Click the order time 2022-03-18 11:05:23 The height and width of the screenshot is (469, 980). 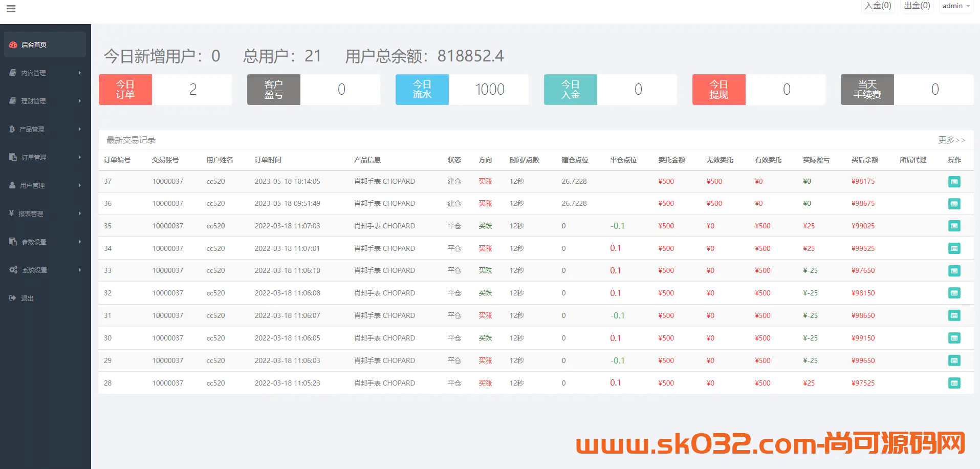(288, 383)
